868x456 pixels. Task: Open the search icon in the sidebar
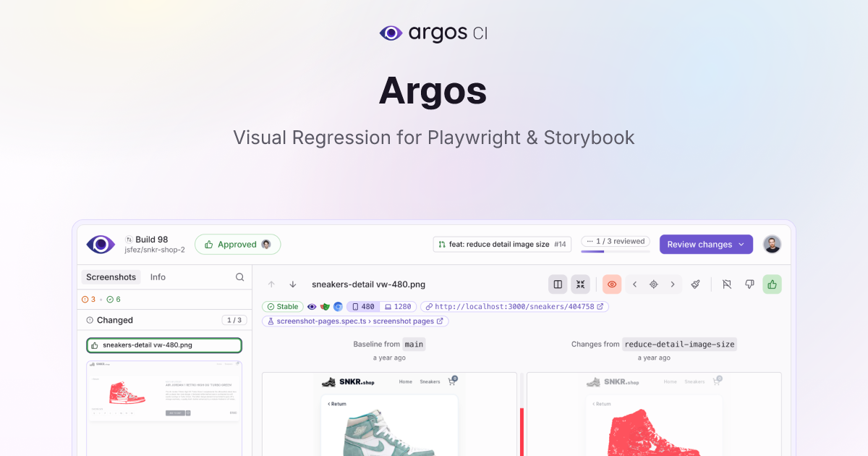[239, 277]
